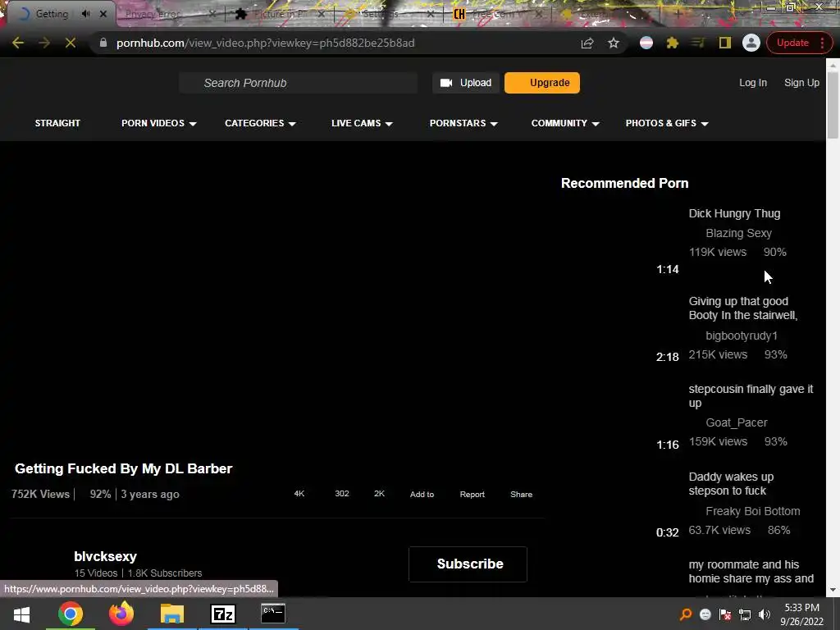Open the blvcksexy channel name link

106,557
